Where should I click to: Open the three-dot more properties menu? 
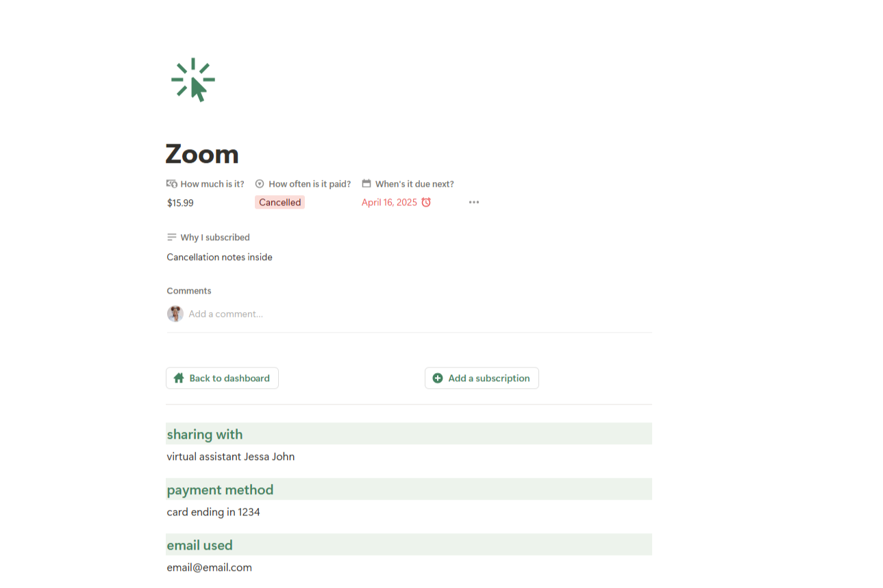click(x=474, y=203)
